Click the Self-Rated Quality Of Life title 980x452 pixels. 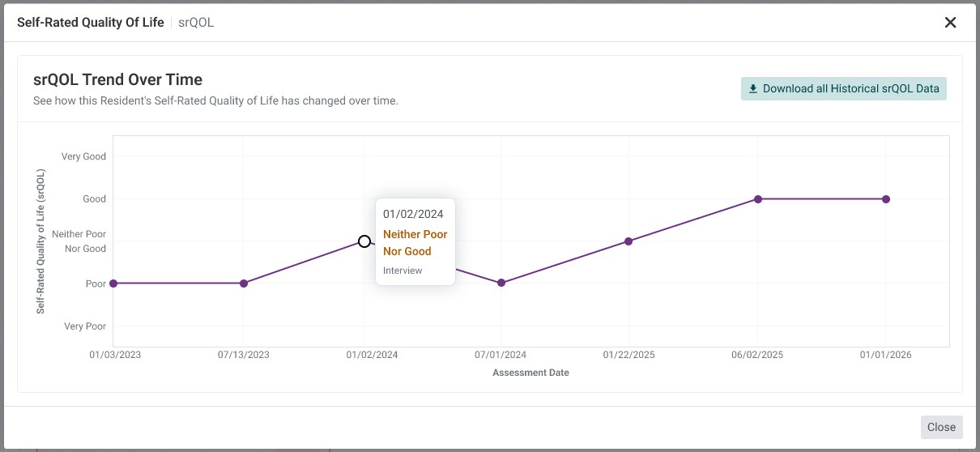pos(91,23)
